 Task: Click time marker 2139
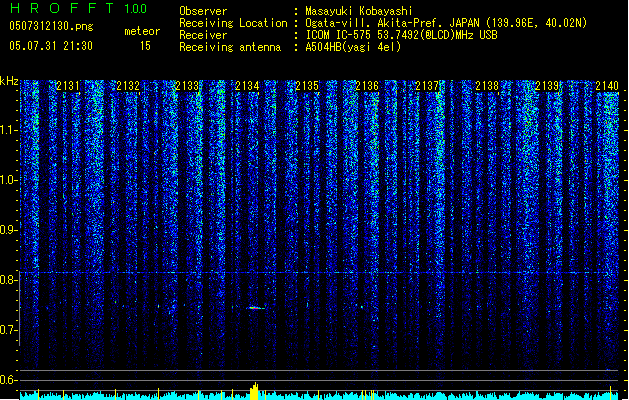(547, 86)
